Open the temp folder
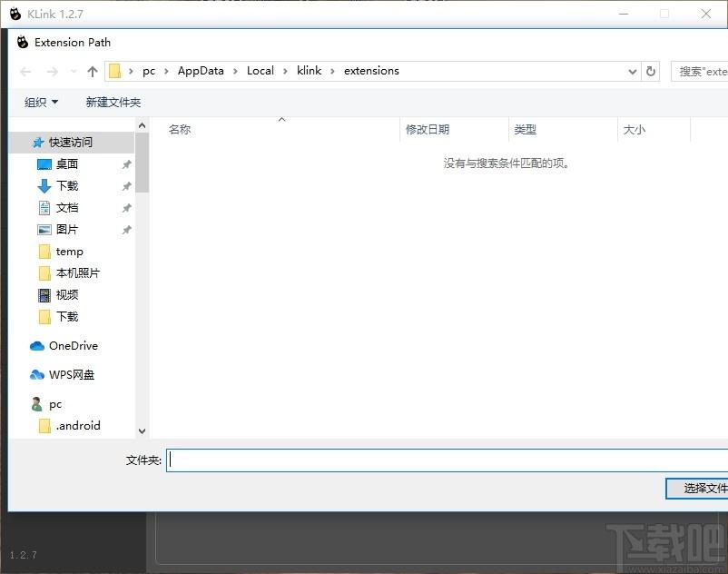 pyautogui.click(x=70, y=252)
